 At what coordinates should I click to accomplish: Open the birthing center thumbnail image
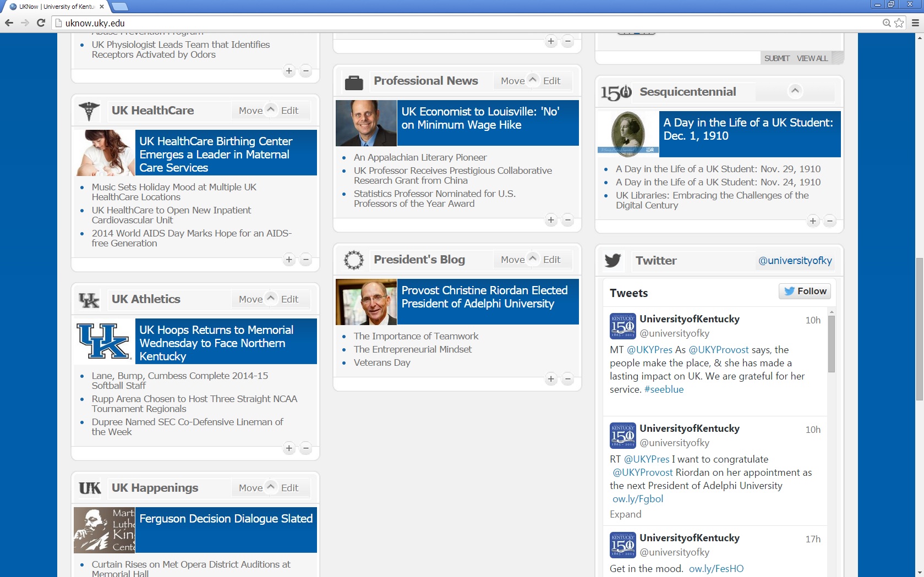pyautogui.click(x=105, y=153)
